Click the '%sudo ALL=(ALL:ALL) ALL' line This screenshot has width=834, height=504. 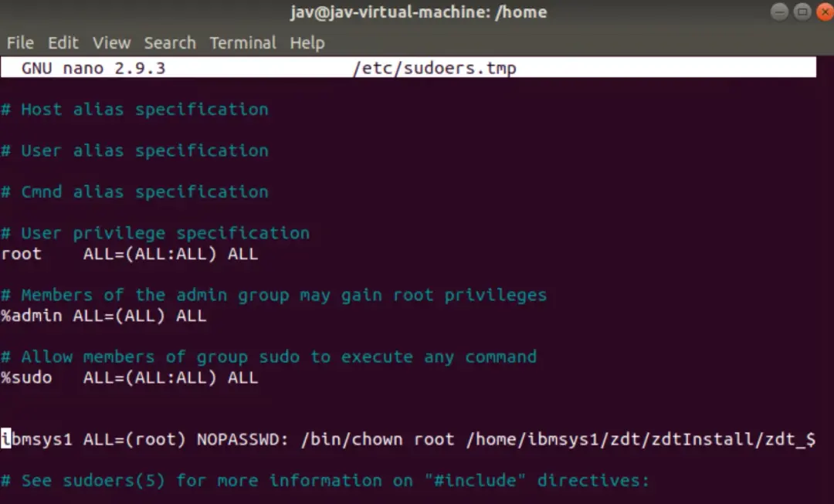[x=129, y=378]
